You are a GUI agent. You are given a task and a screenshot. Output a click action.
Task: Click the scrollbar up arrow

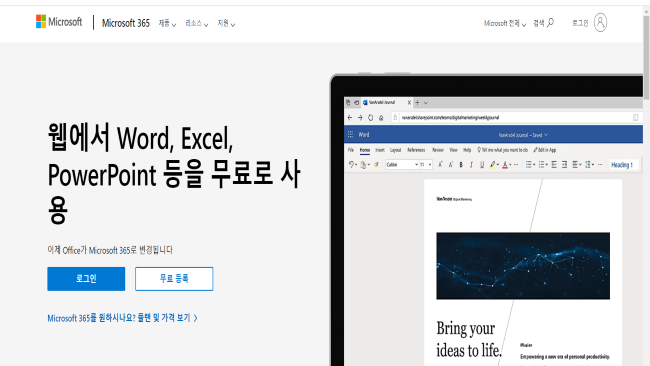646,11
